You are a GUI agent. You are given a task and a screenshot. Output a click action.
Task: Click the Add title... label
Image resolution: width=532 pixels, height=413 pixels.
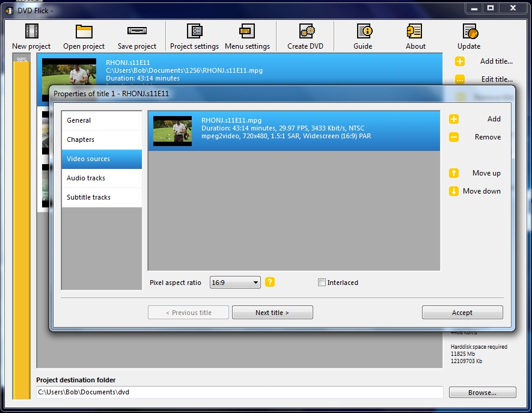[x=497, y=61]
